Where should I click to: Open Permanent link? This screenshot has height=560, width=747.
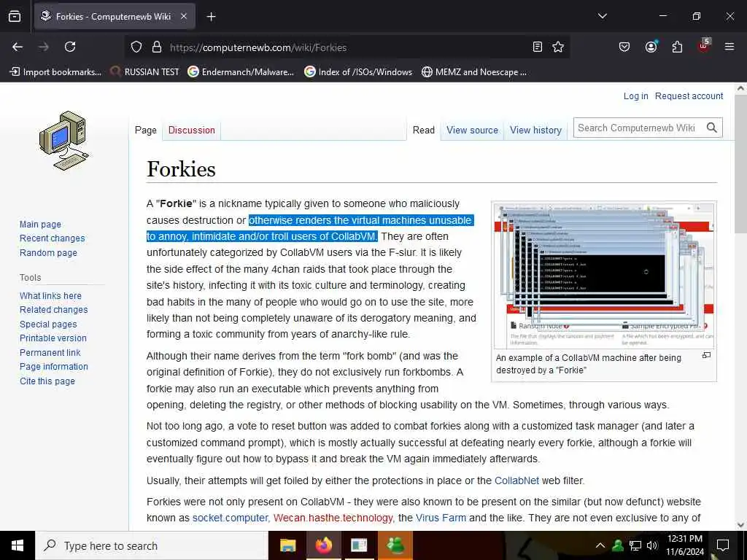50,352
